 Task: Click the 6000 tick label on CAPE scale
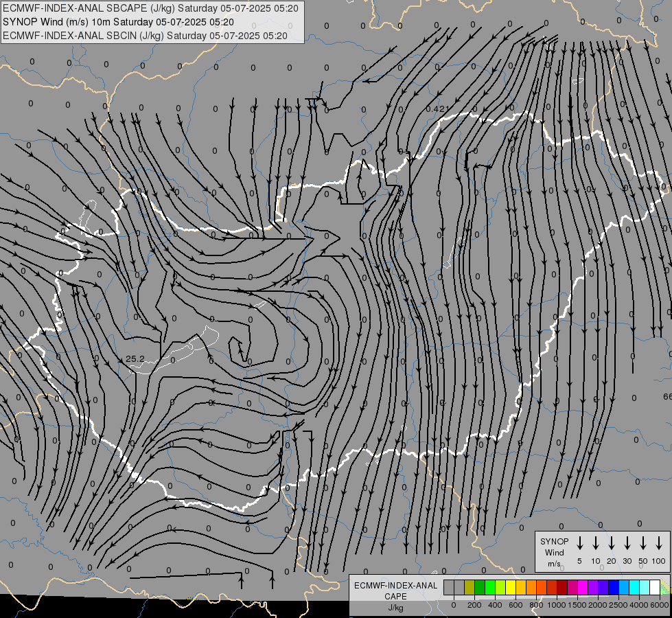coord(659,605)
